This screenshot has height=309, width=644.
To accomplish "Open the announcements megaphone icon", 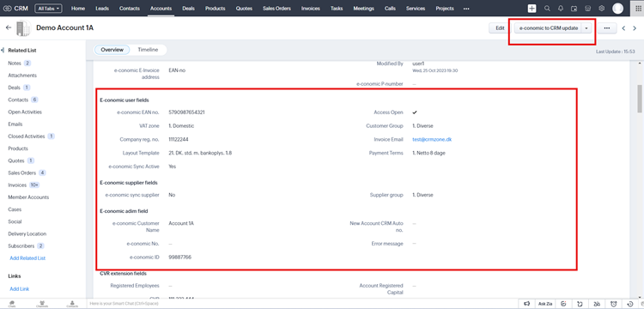I will coord(527,304).
